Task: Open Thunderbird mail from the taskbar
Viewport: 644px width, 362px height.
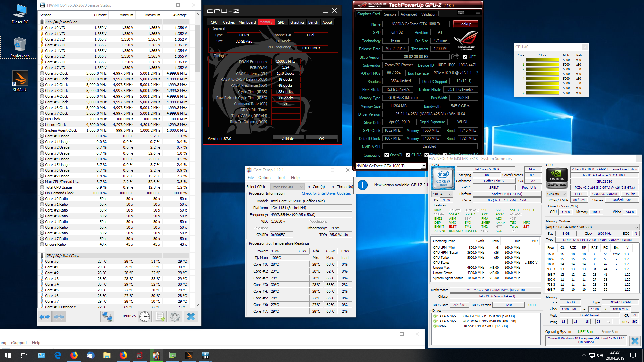Action: point(90,355)
